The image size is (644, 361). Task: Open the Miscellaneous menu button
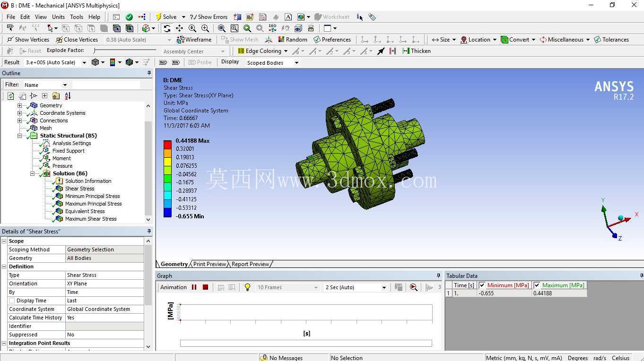tap(565, 40)
